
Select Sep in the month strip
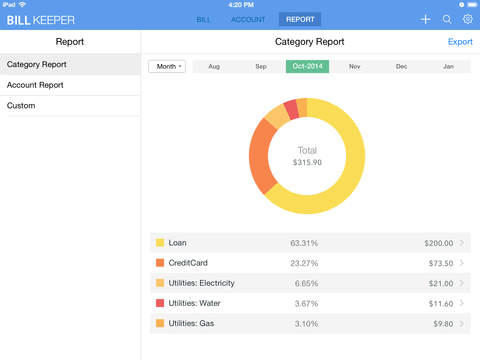tap(261, 66)
